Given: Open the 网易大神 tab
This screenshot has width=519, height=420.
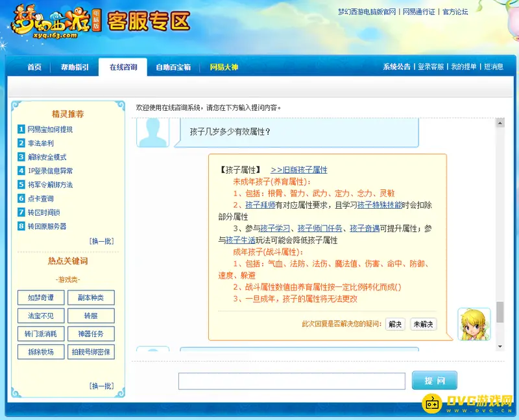Looking at the screenshot, I should point(224,67).
